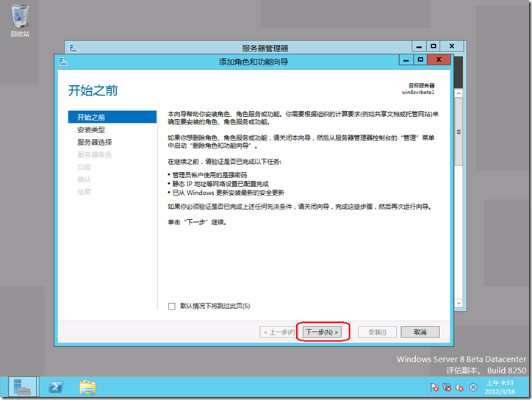This screenshot has height=400, width=532.
Task: Click the greyed-out 功能 step
Action: 85,167
